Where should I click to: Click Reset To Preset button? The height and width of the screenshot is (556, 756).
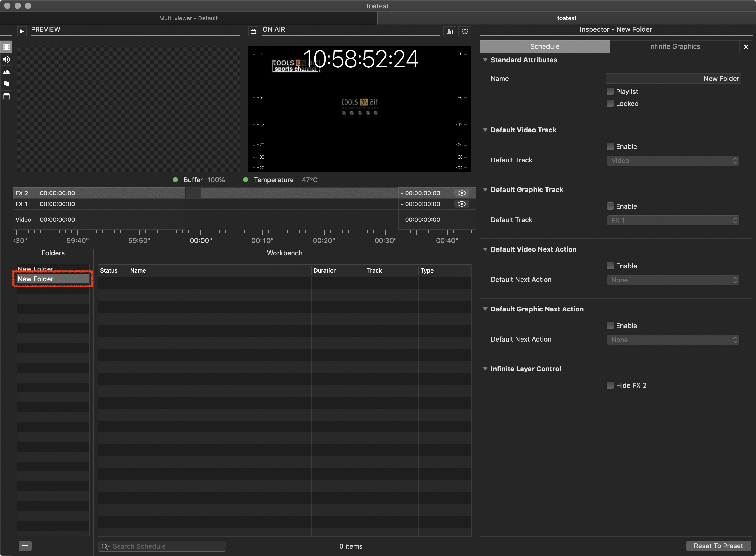[x=718, y=546]
